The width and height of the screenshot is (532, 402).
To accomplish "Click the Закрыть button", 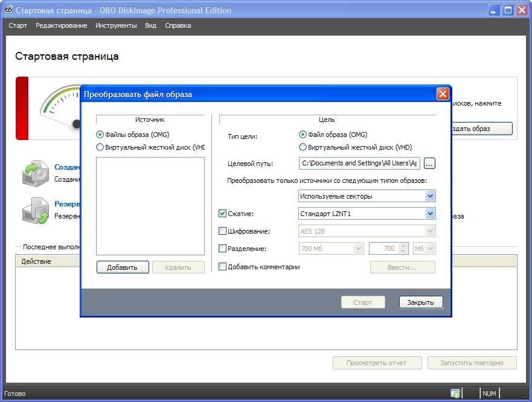I will click(x=421, y=302).
